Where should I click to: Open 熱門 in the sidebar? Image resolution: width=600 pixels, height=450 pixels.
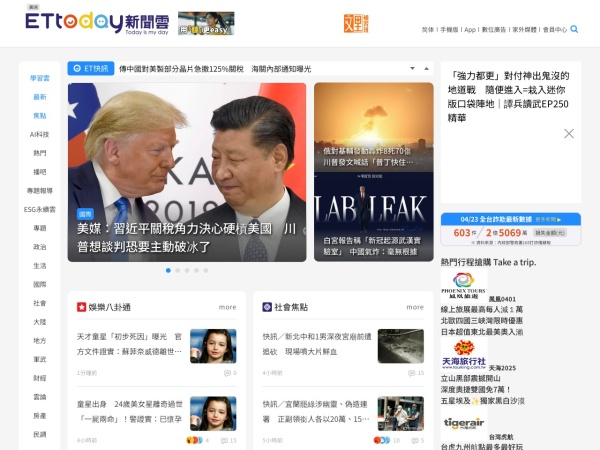40,153
